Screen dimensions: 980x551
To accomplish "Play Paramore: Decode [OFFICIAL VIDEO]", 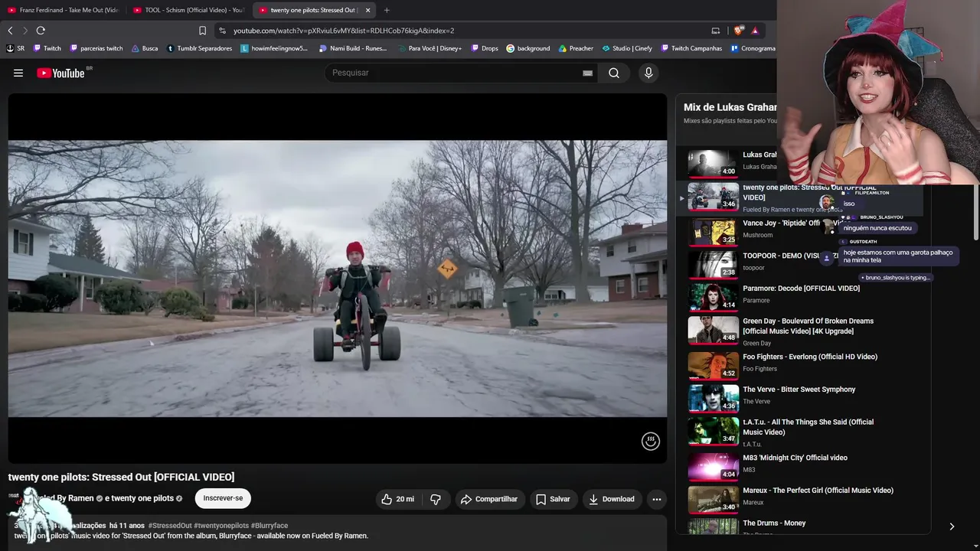I will (x=801, y=289).
